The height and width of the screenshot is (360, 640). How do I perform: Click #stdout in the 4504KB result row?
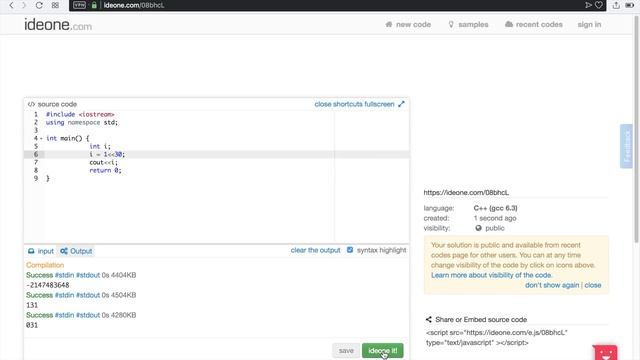point(88,295)
